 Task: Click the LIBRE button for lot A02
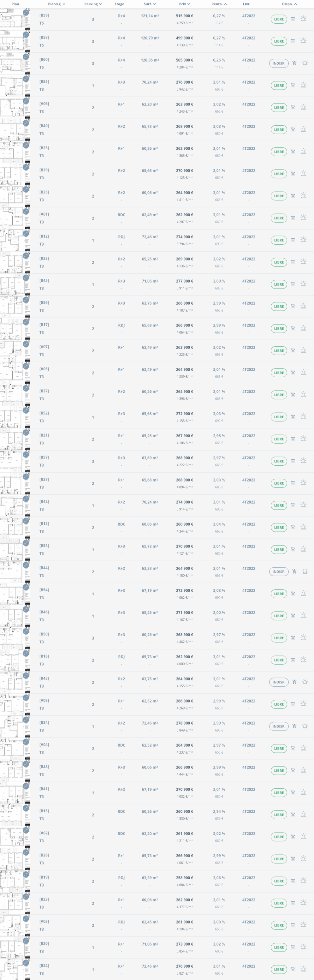coord(279,837)
